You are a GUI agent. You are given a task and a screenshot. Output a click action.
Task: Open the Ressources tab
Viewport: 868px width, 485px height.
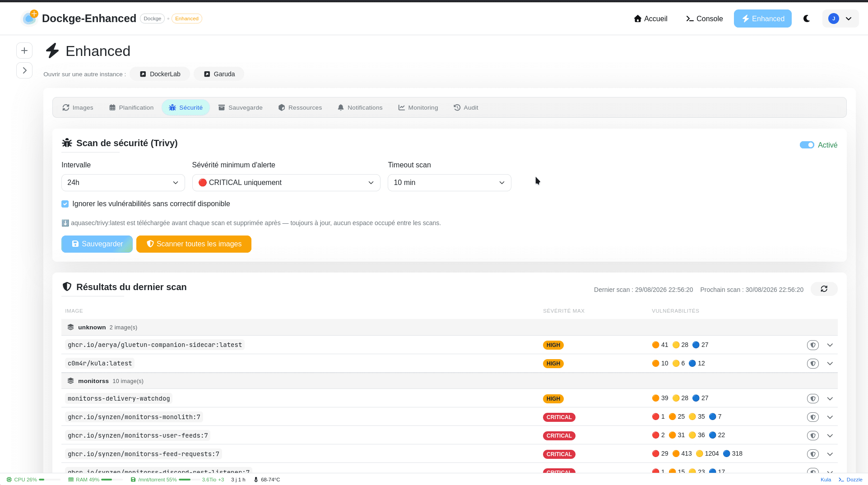(x=300, y=107)
